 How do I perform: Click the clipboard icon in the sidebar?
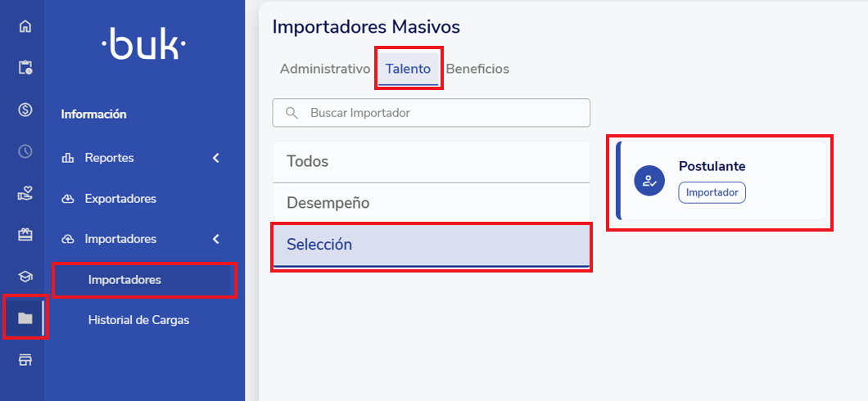(25, 68)
